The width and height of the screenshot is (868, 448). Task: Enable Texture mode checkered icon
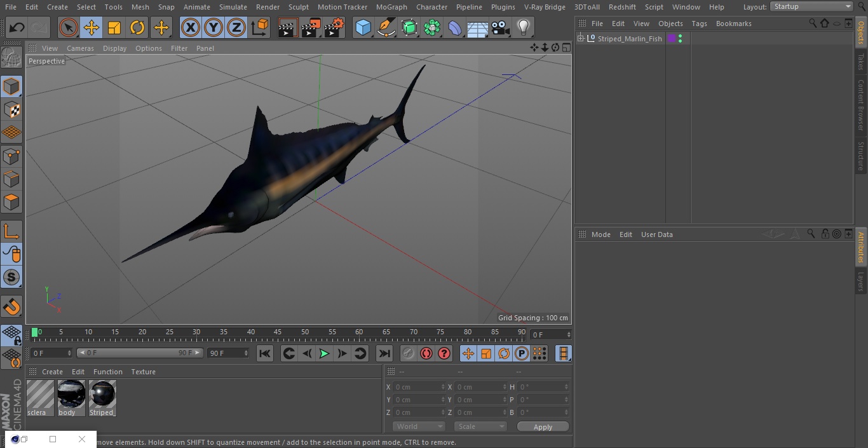11,109
